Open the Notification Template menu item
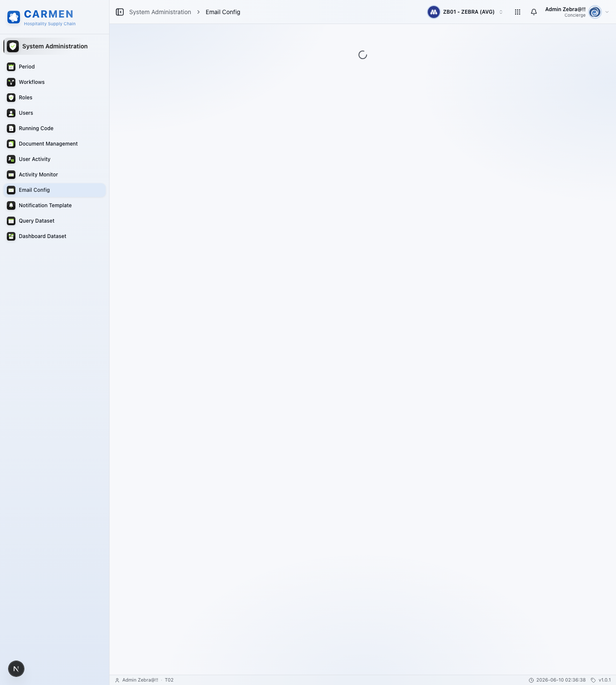Image resolution: width=616 pixels, height=685 pixels. click(x=54, y=205)
